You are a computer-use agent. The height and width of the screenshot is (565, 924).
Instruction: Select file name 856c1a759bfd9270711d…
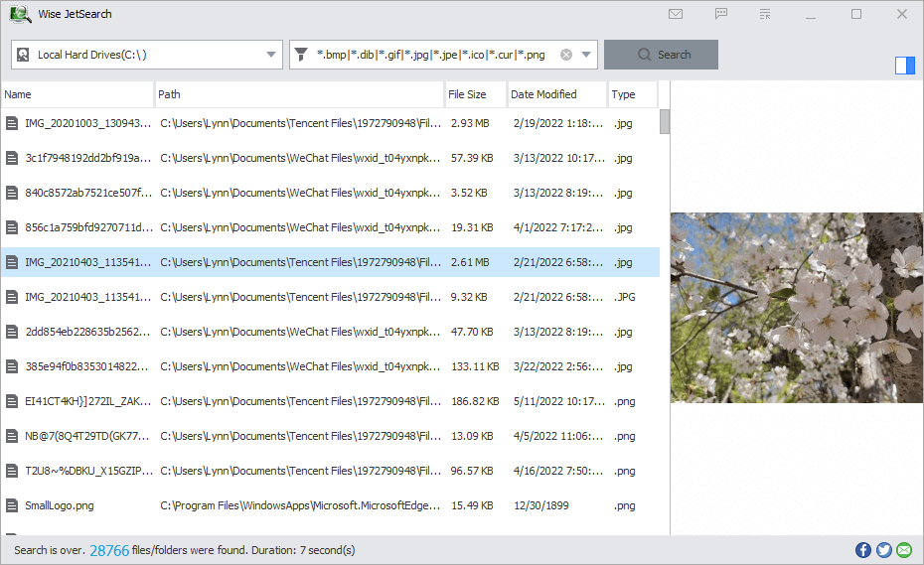[x=87, y=227]
